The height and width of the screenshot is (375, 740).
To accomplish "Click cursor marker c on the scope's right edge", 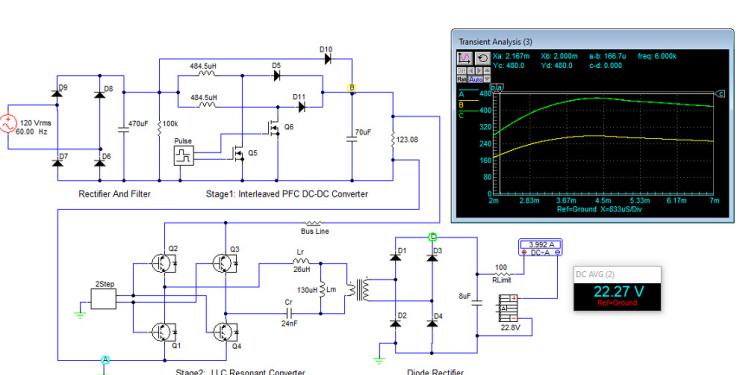I will [720, 94].
